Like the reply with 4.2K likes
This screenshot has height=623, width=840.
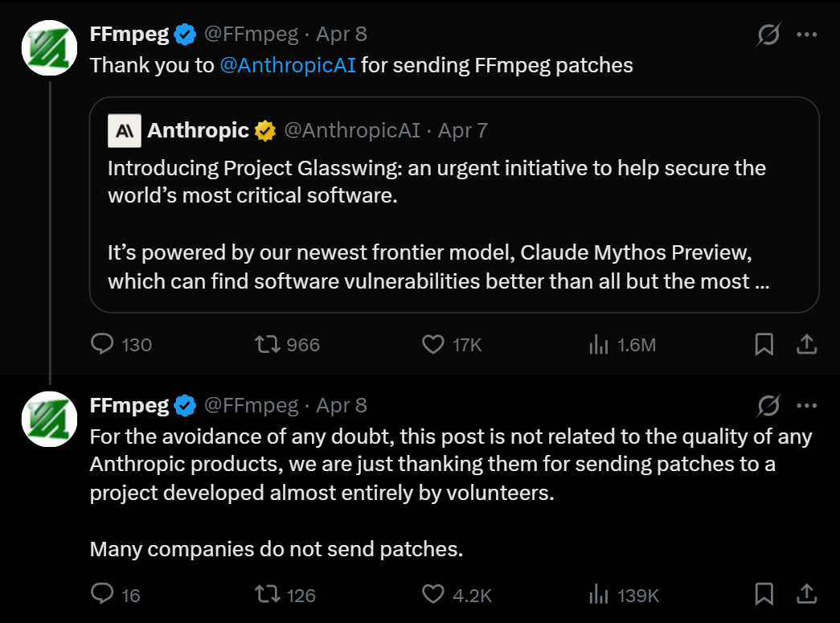coord(432,595)
